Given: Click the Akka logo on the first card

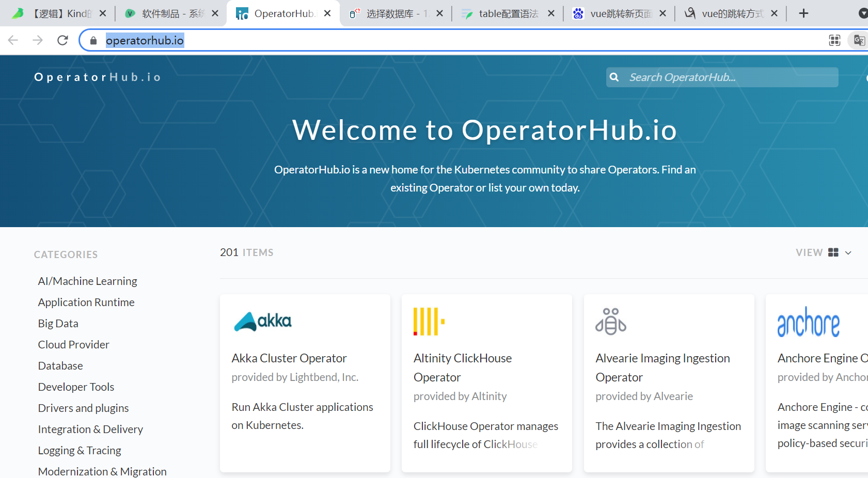Looking at the screenshot, I should point(263,321).
